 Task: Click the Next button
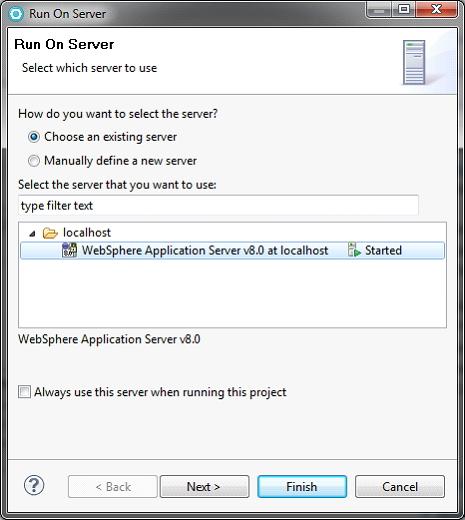[204, 487]
